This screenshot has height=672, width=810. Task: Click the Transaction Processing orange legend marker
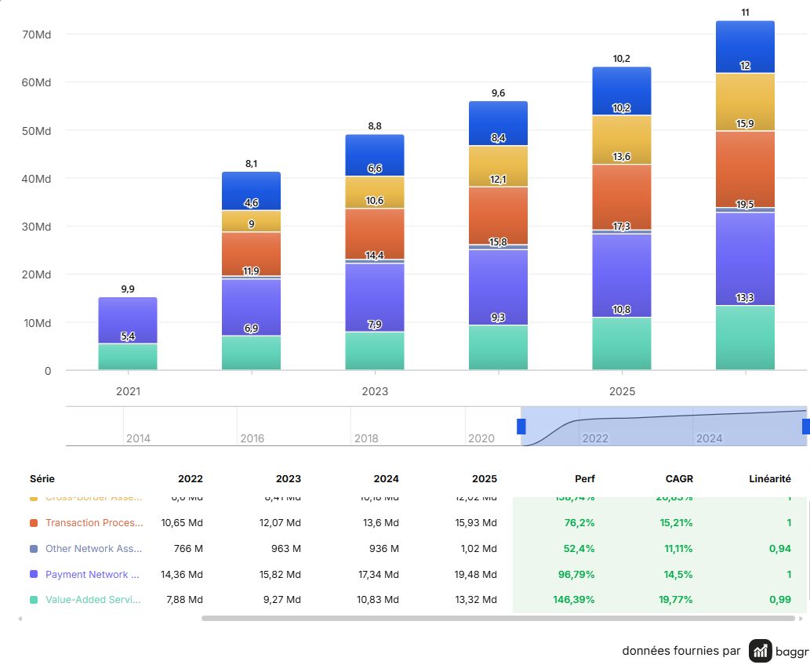pos(34,523)
